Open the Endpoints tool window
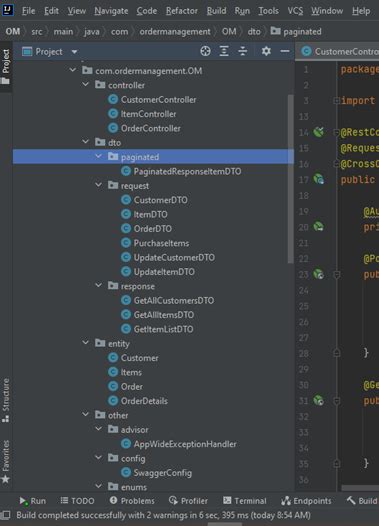379x526 pixels. [306, 501]
